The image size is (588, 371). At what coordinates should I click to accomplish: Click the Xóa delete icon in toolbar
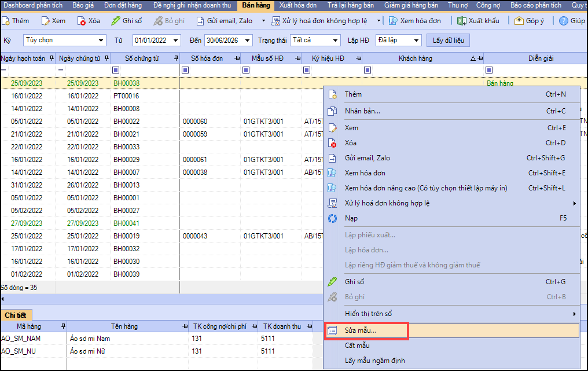(x=82, y=21)
